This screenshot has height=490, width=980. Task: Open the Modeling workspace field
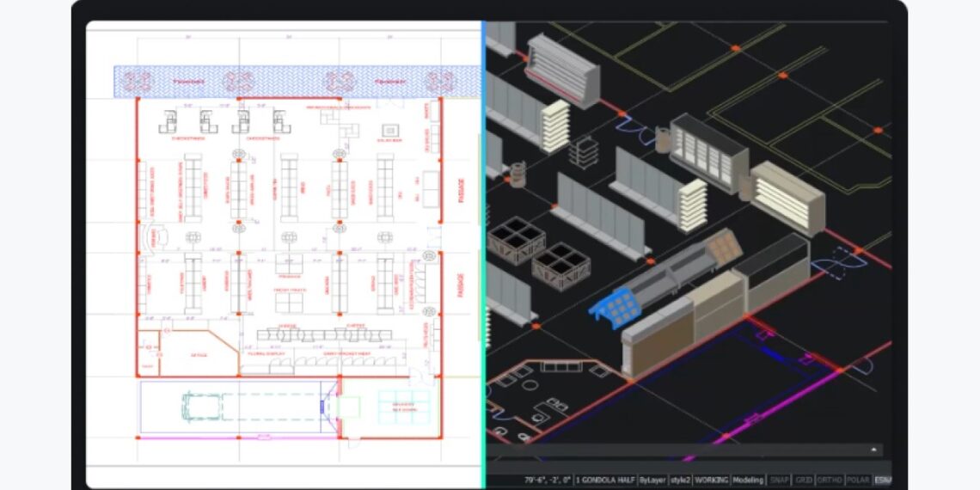point(748,480)
